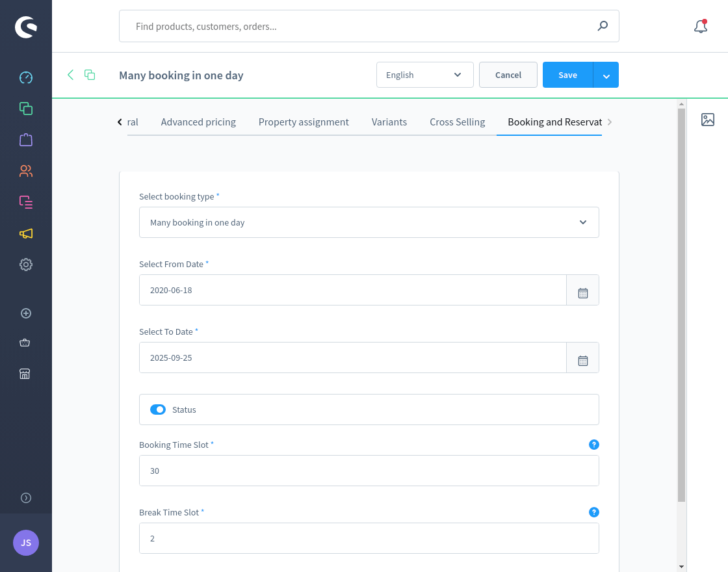Screen dimensions: 728x572
Task: Switch to the Property assignment tab
Action: [304, 122]
